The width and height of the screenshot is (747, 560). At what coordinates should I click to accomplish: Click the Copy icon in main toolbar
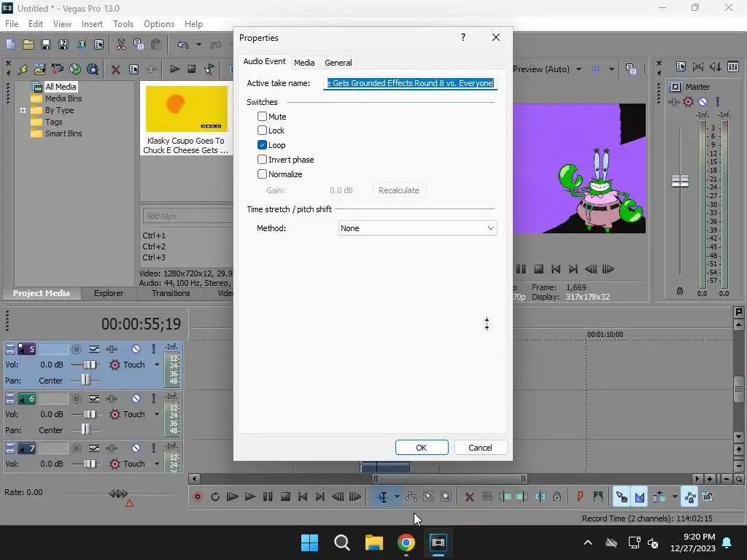coord(139,44)
